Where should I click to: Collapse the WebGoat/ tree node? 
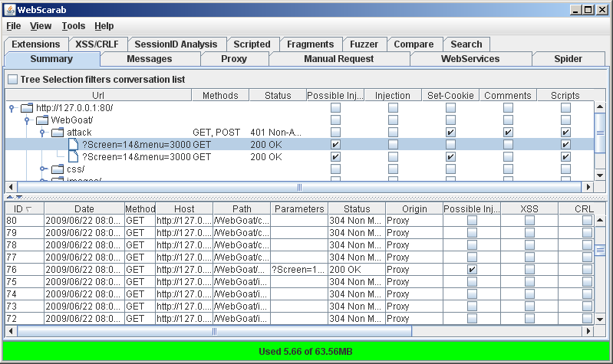pyautogui.click(x=27, y=120)
